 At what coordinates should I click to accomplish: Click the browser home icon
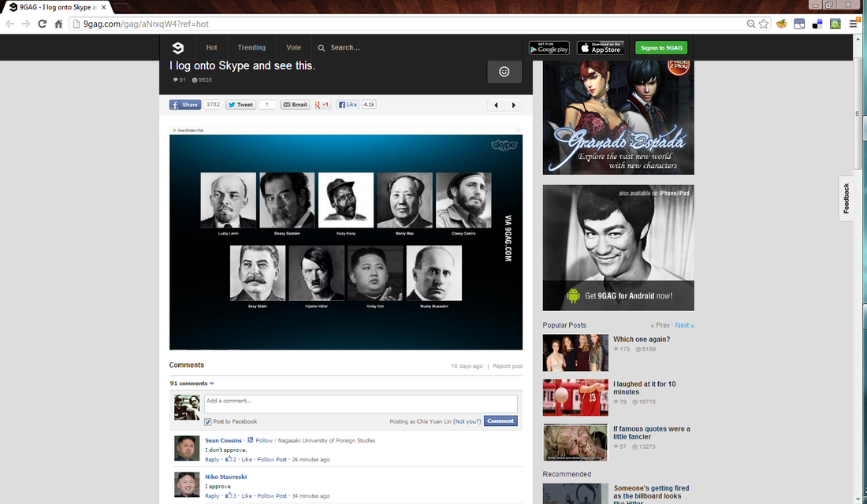pyautogui.click(x=58, y=24)
